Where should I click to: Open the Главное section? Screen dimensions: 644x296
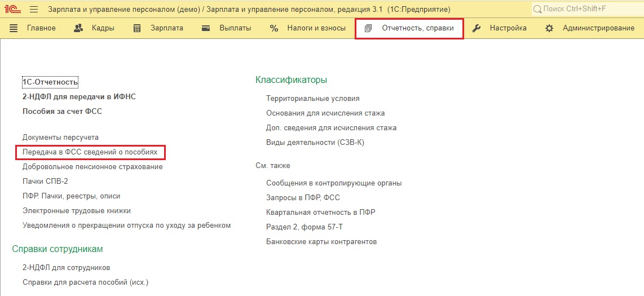click(x=41, y=28)
